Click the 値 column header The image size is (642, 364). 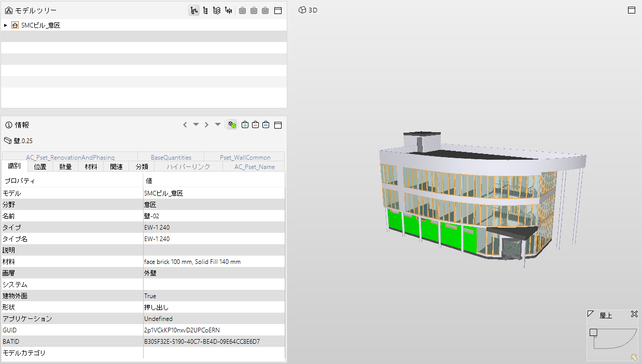coord(214,181)
